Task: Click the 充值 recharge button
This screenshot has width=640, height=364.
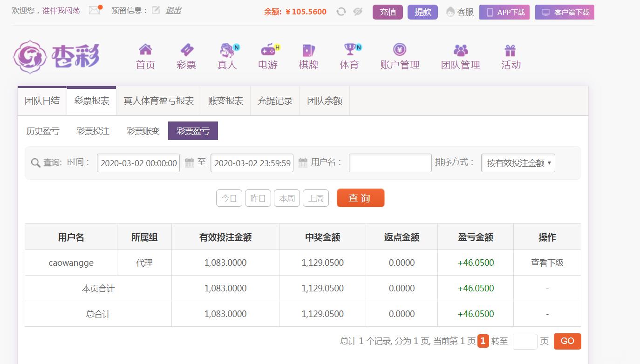Action: 388,12
